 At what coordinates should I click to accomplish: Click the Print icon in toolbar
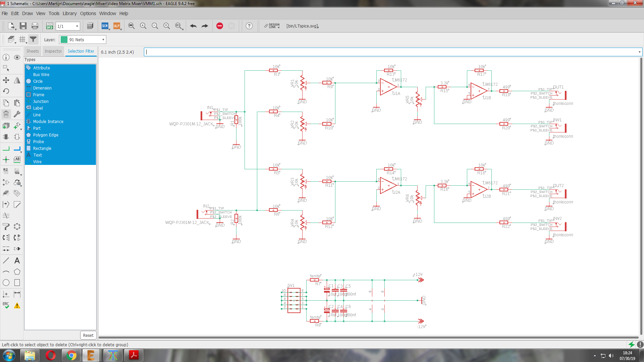coord(35,26)
